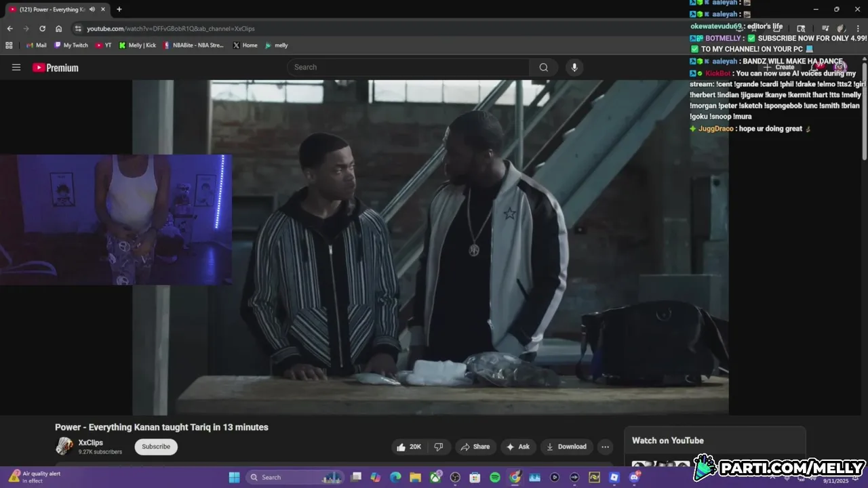Go to YouTube Premium home logo

coord(56,67)
